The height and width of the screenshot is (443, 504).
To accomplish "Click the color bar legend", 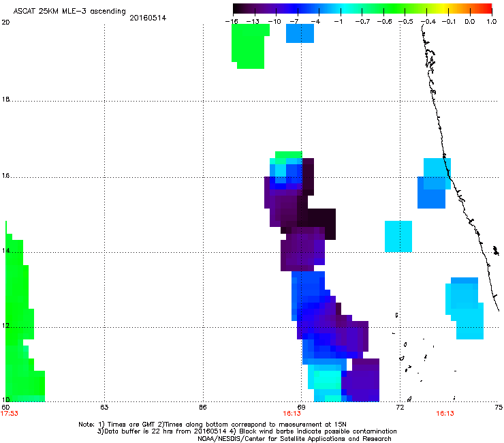I will pyautogui.click(x=362, y=9).
